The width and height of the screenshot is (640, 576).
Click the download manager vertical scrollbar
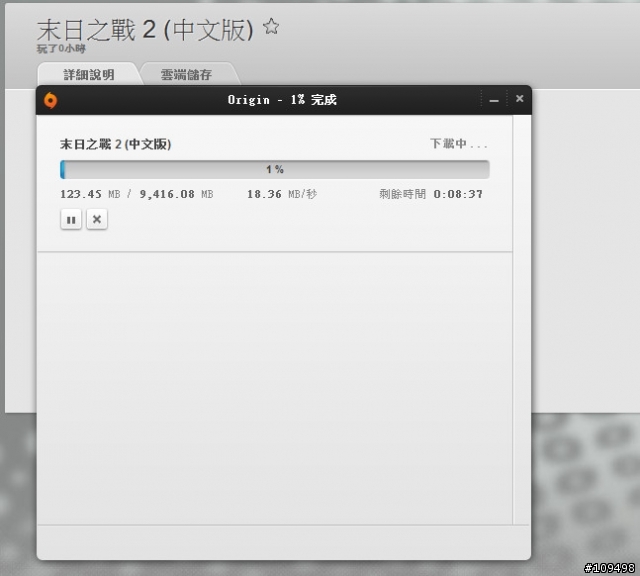click(522, 319)
